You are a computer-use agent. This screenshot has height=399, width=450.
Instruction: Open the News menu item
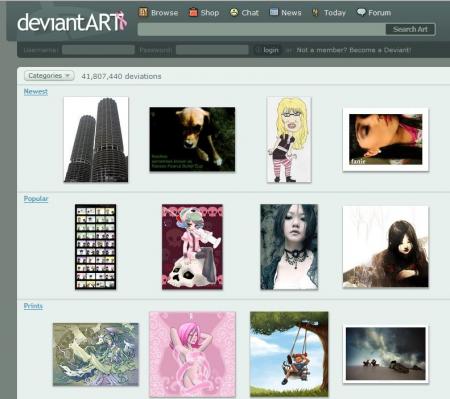(291, 13)
